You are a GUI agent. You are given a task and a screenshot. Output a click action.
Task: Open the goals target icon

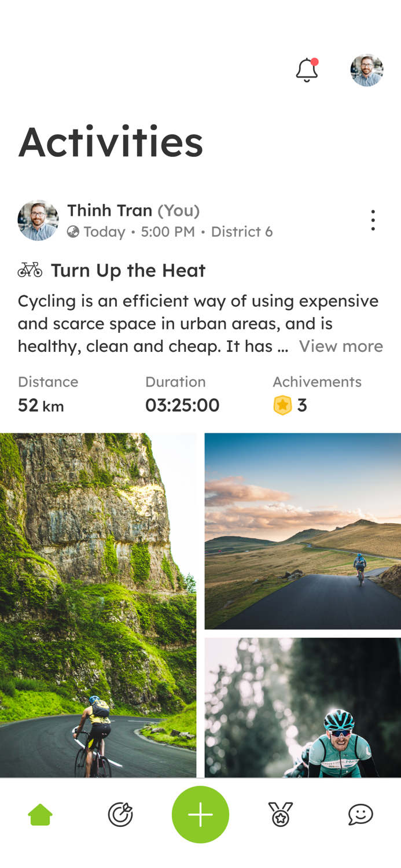[x=120, y=814]
